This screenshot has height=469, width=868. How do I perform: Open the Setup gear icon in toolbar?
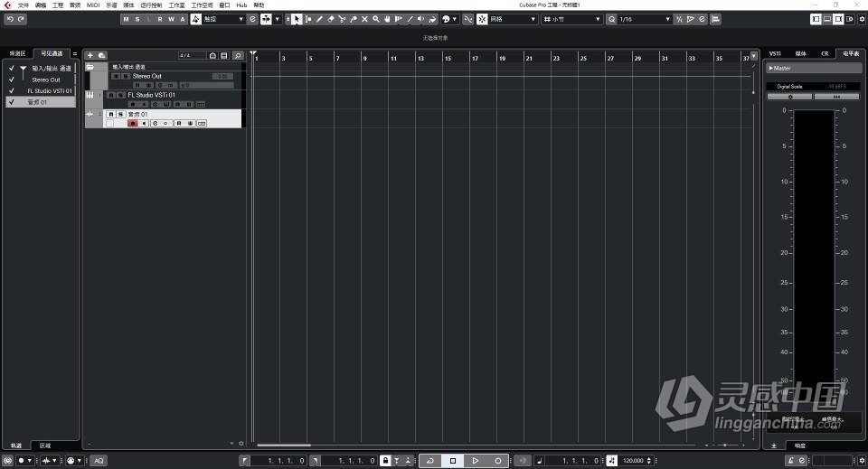(862, 19)
